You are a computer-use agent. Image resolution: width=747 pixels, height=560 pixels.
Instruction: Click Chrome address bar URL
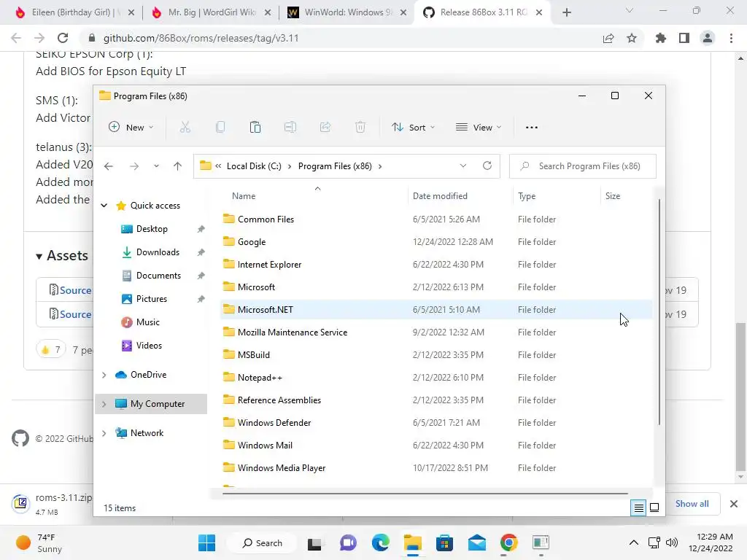pyautogui.click(x=201, y=38)
